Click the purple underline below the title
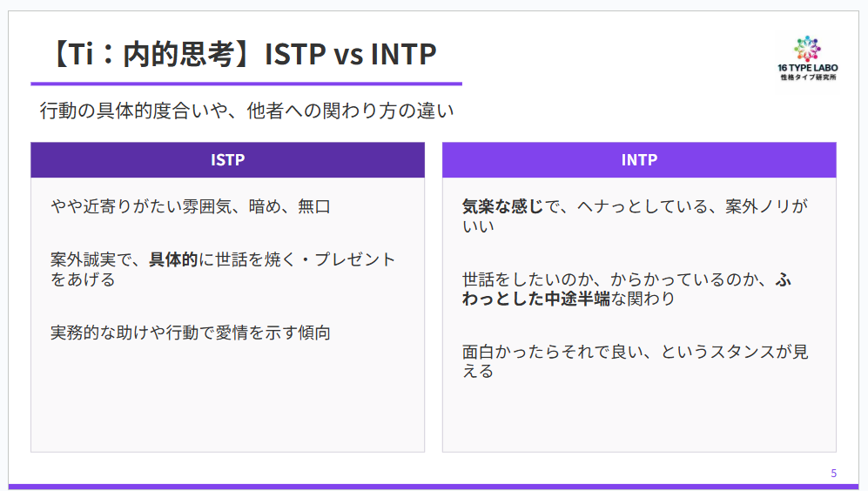Viewport: 868px width, 491px height. (x=246, y=84)
